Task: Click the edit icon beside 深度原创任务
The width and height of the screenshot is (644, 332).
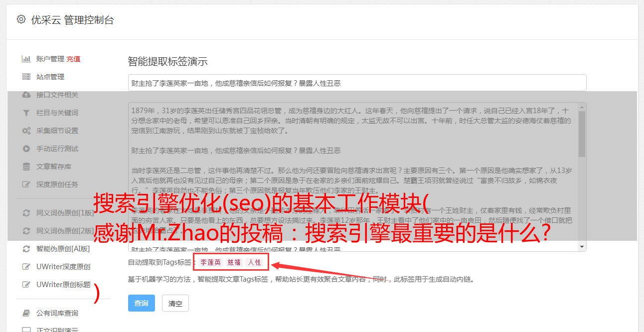Action: (26, 184)
